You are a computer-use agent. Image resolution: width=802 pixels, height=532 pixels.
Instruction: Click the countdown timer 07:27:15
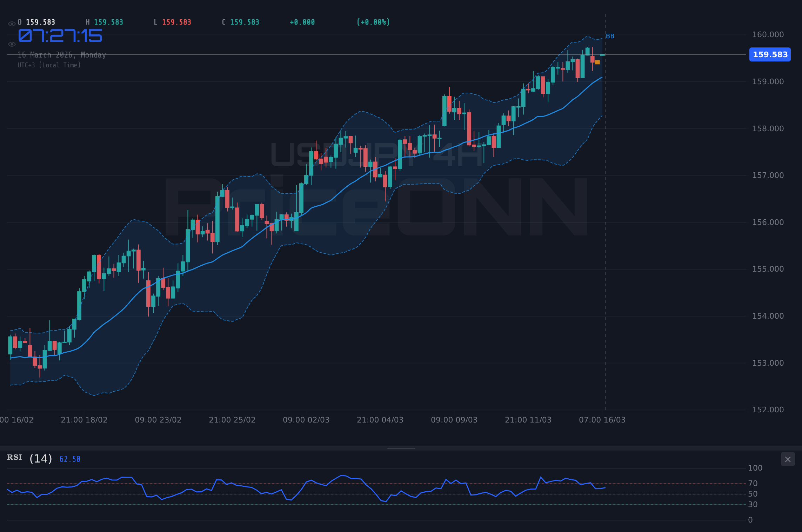pyautogui.click(x=60, y=35)
